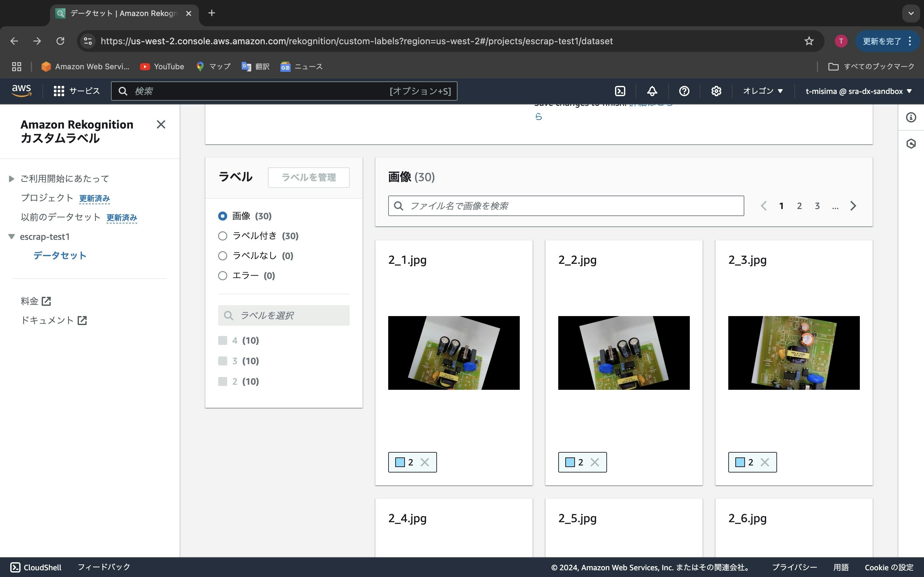Open AWS CloudShell icon in top navigation
Image resolution: width=924 pixels, height=577 pixels.
(x=620, y=91)
